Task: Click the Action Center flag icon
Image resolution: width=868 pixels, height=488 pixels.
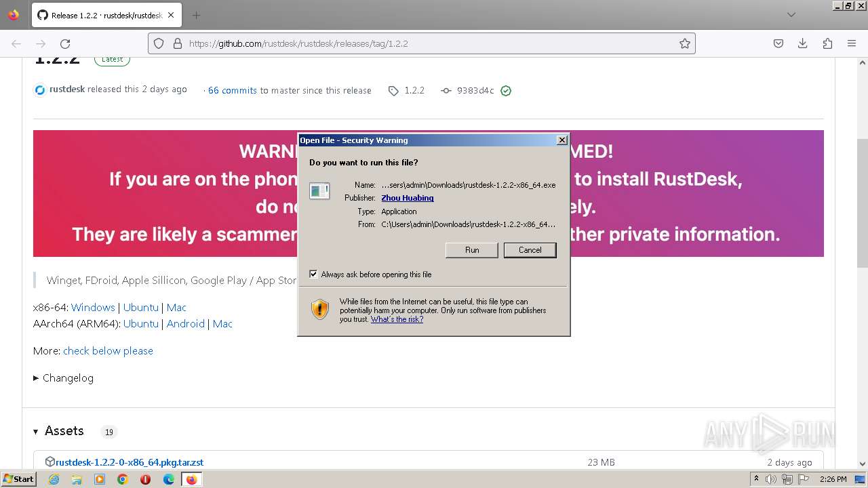Action: coord(804,479)
